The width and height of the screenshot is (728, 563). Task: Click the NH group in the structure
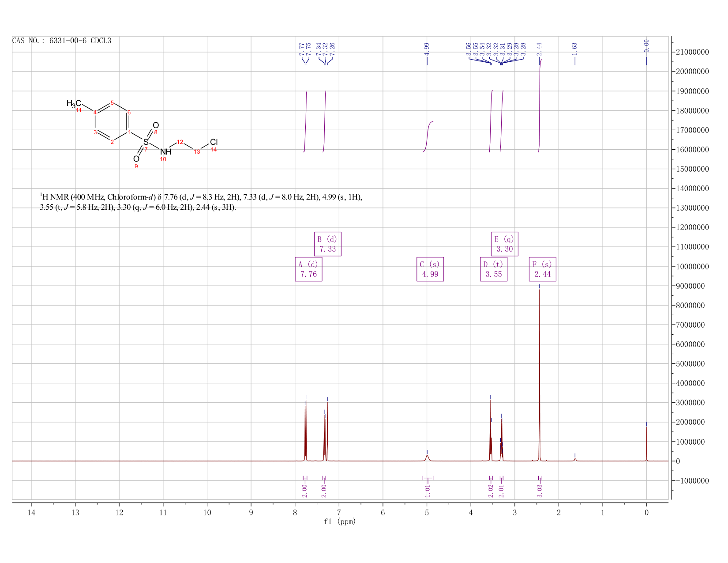165,152
